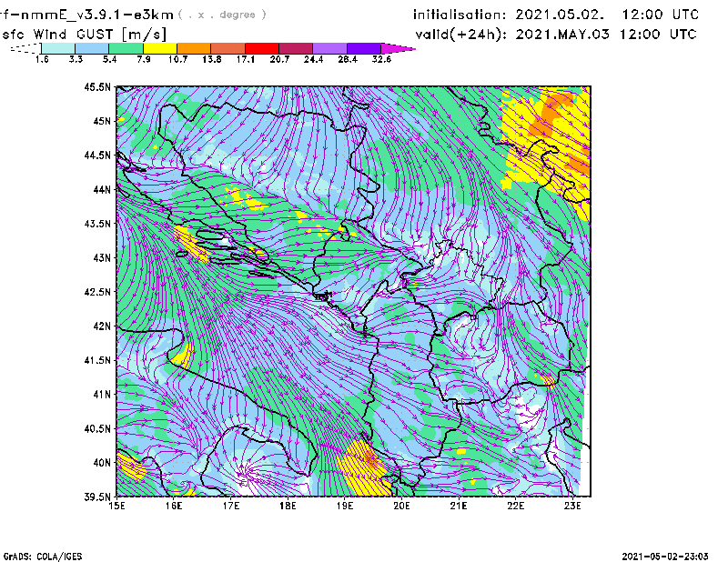Click the legend value 28.4
Screen dimensions: 728x562
point(348,59)
